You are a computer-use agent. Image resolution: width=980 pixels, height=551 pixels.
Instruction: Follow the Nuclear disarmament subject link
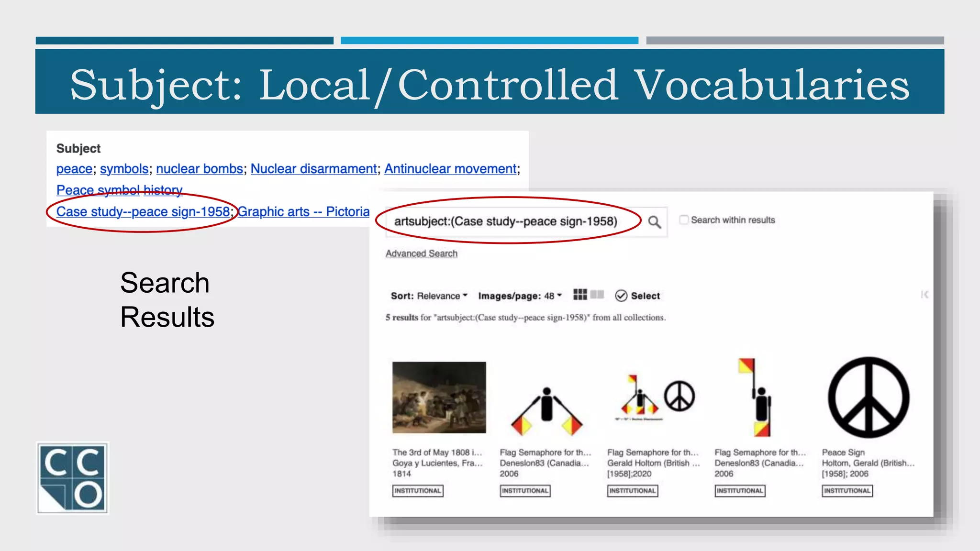[314, 169]
